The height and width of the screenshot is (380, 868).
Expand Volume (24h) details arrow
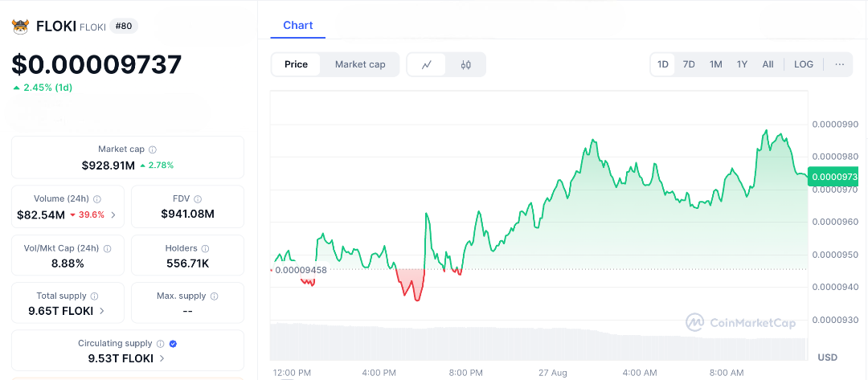click(x=113, y=215)
